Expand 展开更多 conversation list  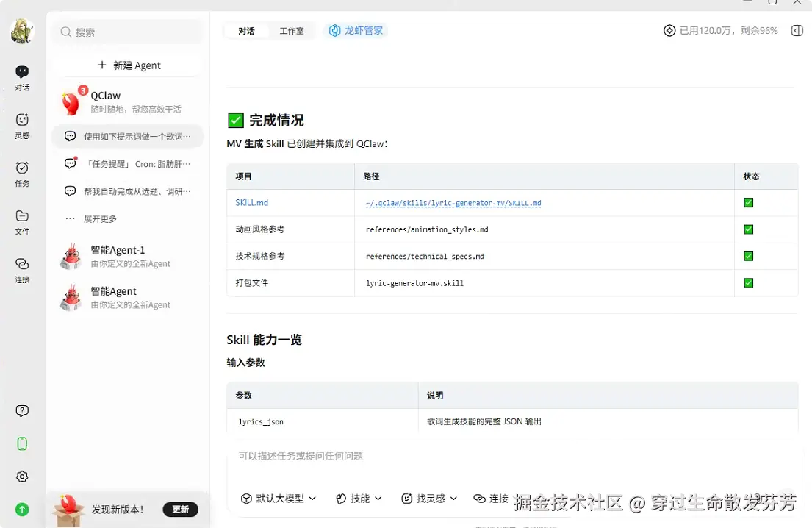click(100, 218)
